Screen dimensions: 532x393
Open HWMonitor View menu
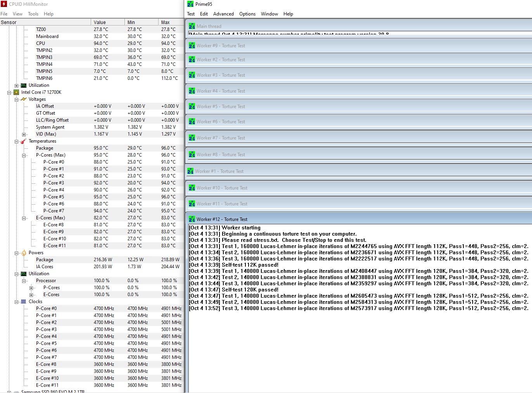click(18, 14)
